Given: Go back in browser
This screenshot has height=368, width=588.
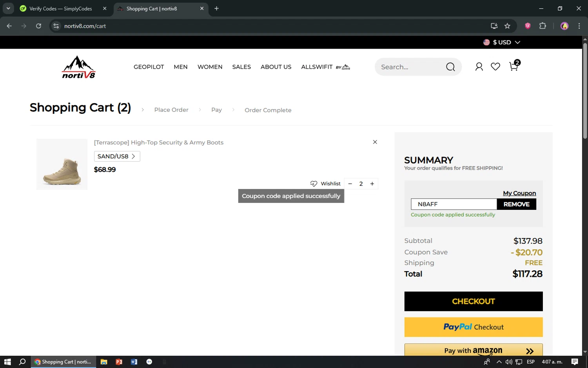Looking at the screenshot, I should pyautogui.click(x=9, y=26).
